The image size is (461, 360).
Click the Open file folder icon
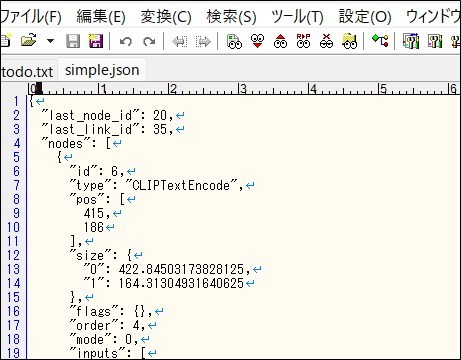[x=28, y=41]
